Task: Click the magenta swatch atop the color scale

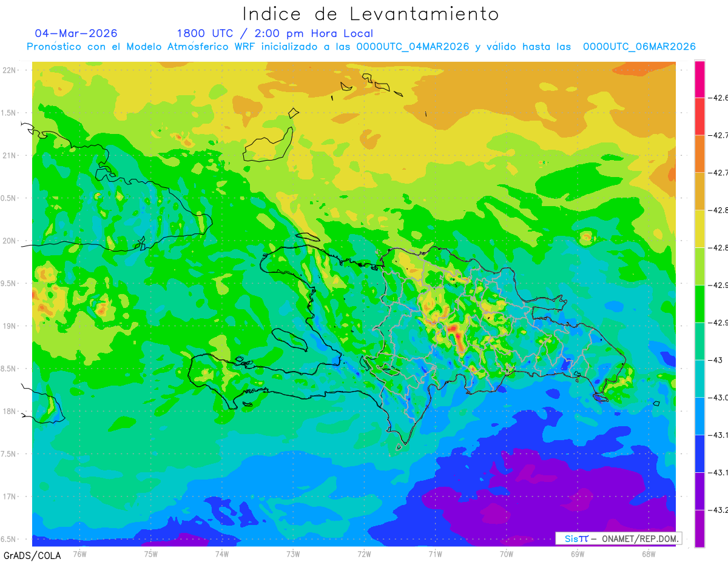Action: [699, 79]
